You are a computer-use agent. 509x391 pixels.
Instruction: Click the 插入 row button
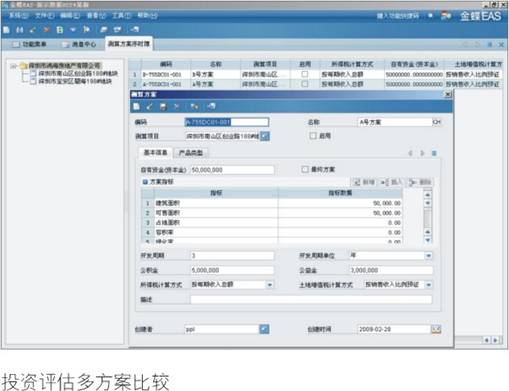tap(391, 182)
